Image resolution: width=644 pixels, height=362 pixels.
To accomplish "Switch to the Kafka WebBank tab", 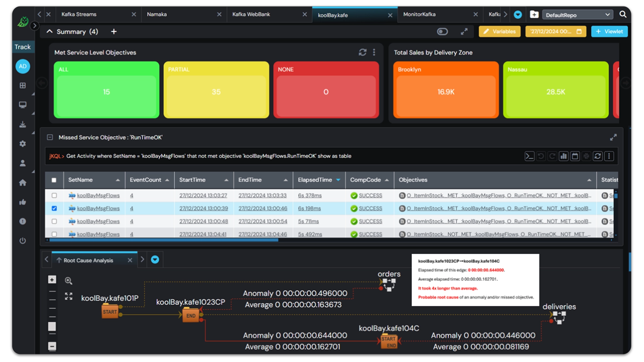I will click(251, 14).
